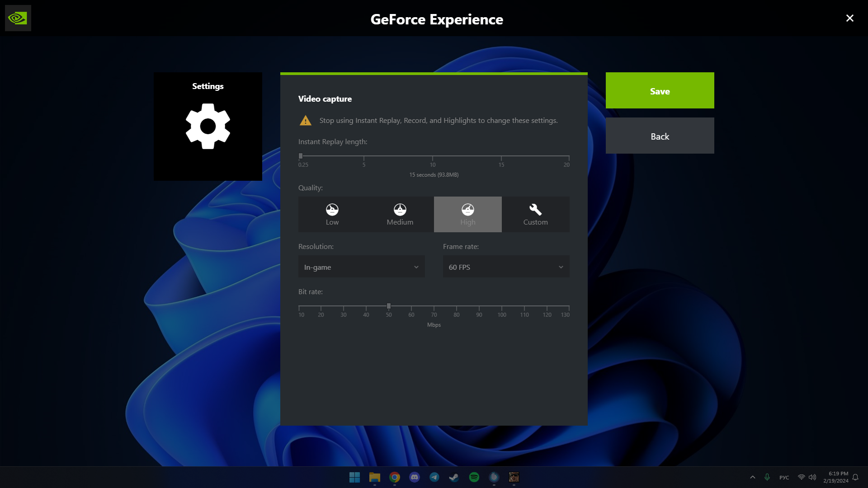Click the NVIDIA logo icon
This screenshot has height=488, width=868.
click(18, 18)
